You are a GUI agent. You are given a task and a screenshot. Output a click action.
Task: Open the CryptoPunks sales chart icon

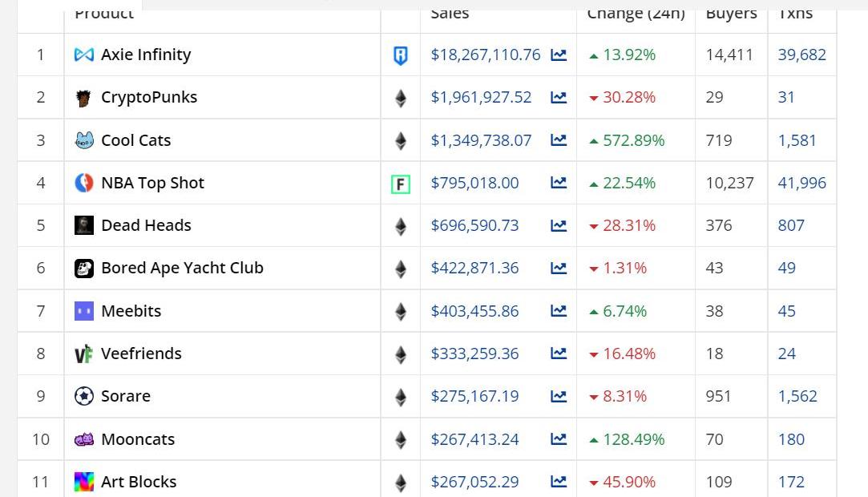[x=559, y=98]
